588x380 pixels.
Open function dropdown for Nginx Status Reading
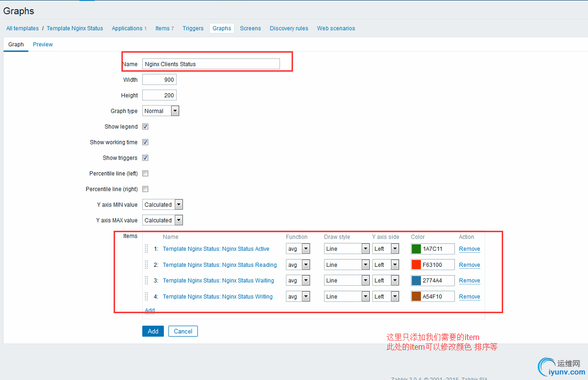coord(298,265)
